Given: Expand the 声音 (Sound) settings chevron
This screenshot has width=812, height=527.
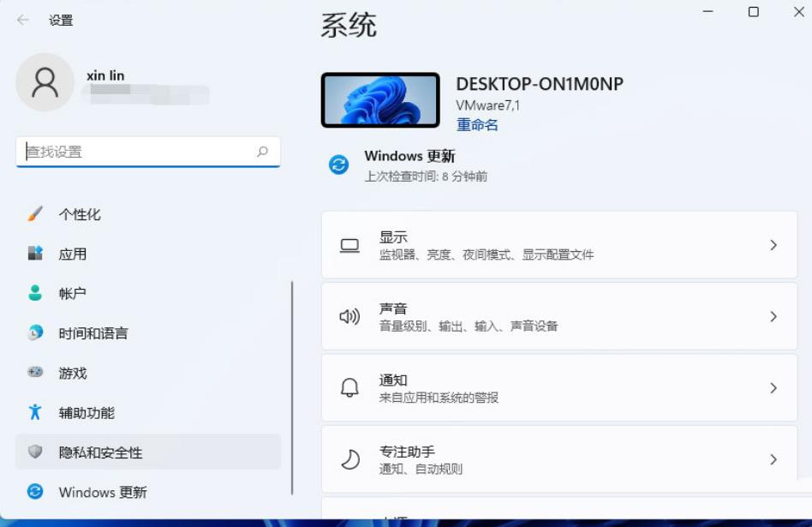Looking at the screenshot, I should coord(773,315).
